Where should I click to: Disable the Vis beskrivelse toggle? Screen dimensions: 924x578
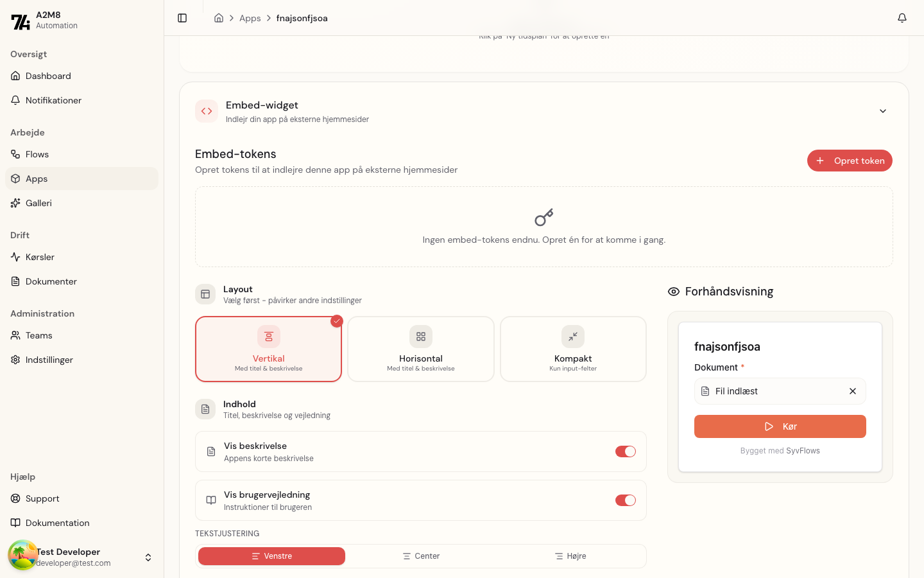[x=625, y=451]
